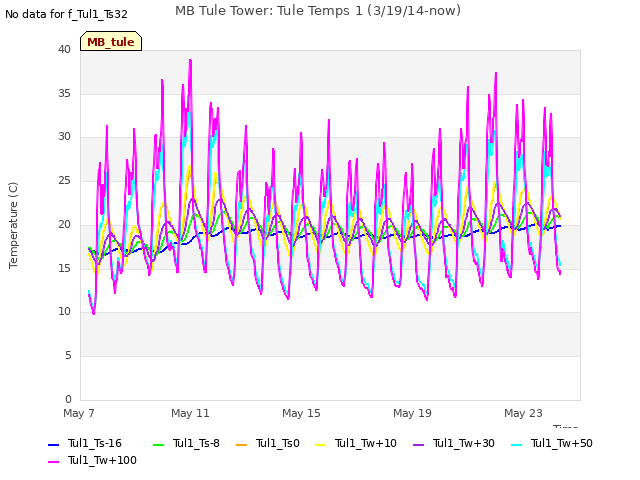This screenshot has height=480, width=640.
Task: Click the 15 y-axis tick label
Action: [64, 268]
